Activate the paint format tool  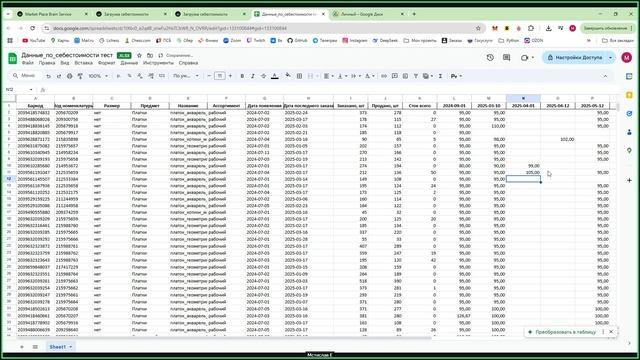pyautogui.click(x=80, y=76)
